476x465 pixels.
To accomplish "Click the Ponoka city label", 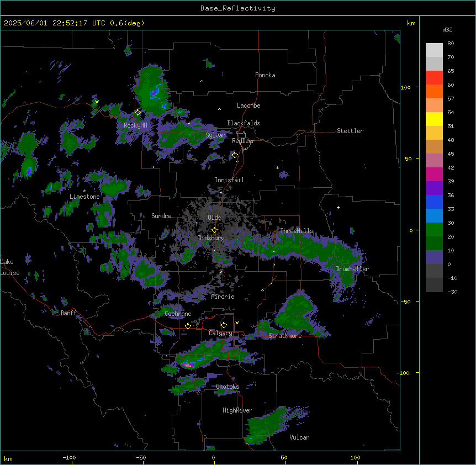I will 265,75.
